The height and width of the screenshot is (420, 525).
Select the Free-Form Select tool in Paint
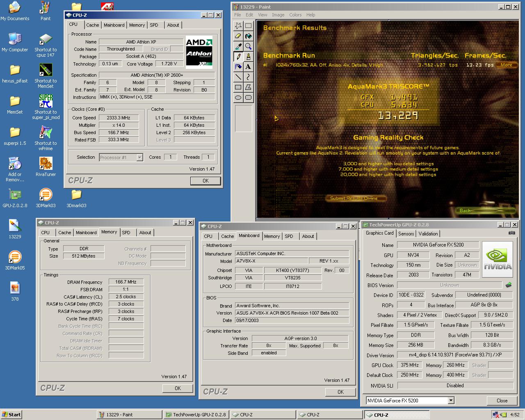[238, 25]
